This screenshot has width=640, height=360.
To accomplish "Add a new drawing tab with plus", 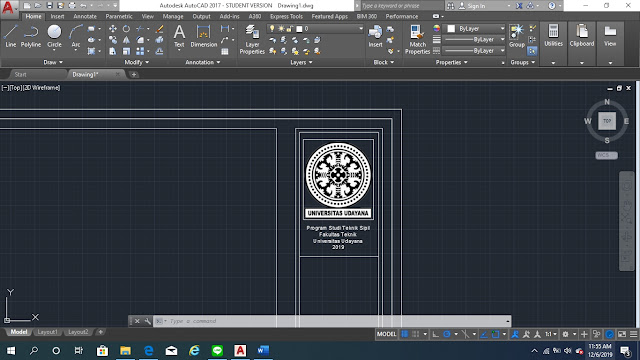I will (133, 74).
